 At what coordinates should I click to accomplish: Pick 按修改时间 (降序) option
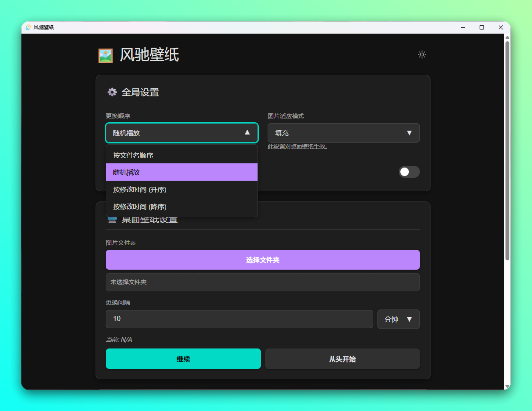click(182, 207)
